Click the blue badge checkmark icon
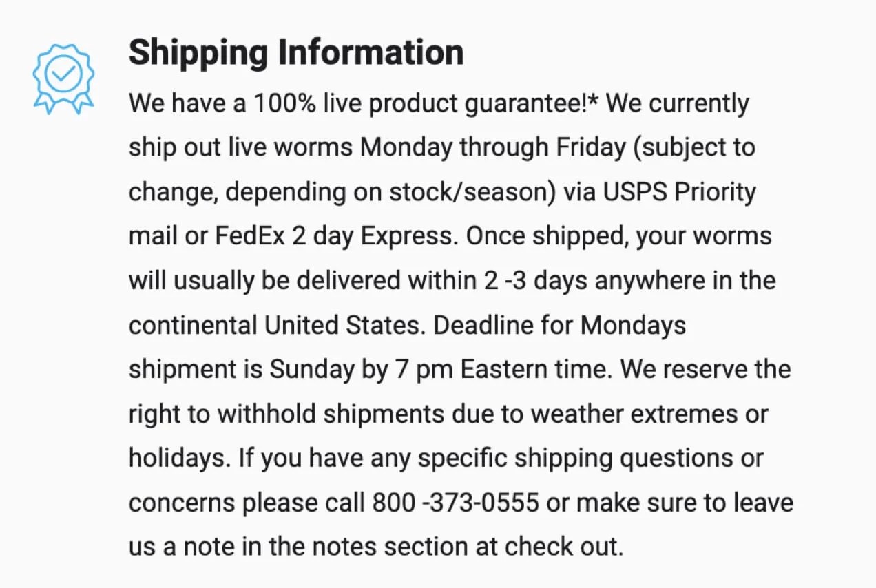The image size is (876, 588). [x=63, y=76]
